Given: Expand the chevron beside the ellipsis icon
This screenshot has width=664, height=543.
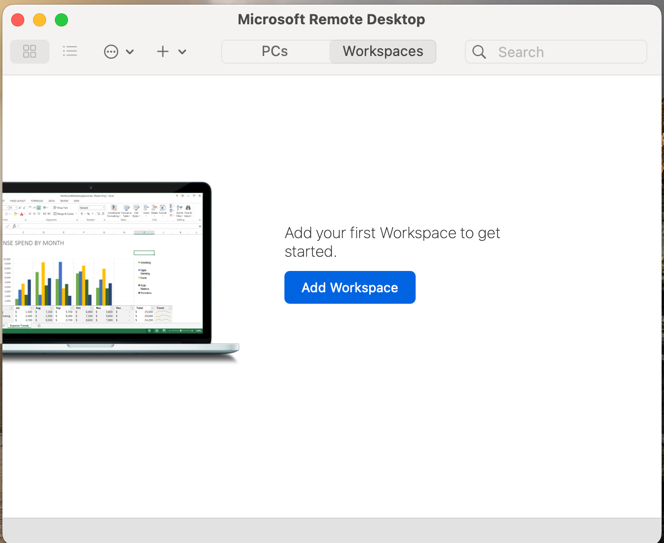Looking at the screenshot, I should point(130,52).
